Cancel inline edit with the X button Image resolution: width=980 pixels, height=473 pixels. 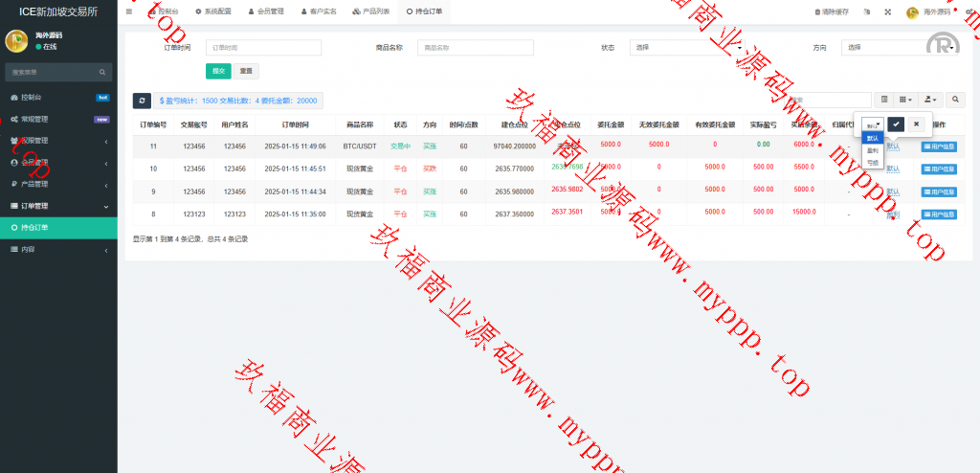coord(916,124)
